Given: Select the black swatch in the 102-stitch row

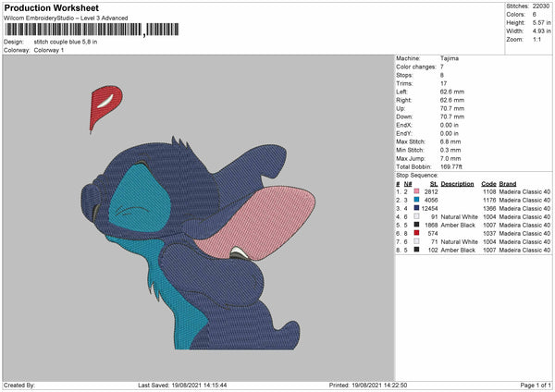Looking at the screenshot, I should pyautogui.click(x=416, y=250).
